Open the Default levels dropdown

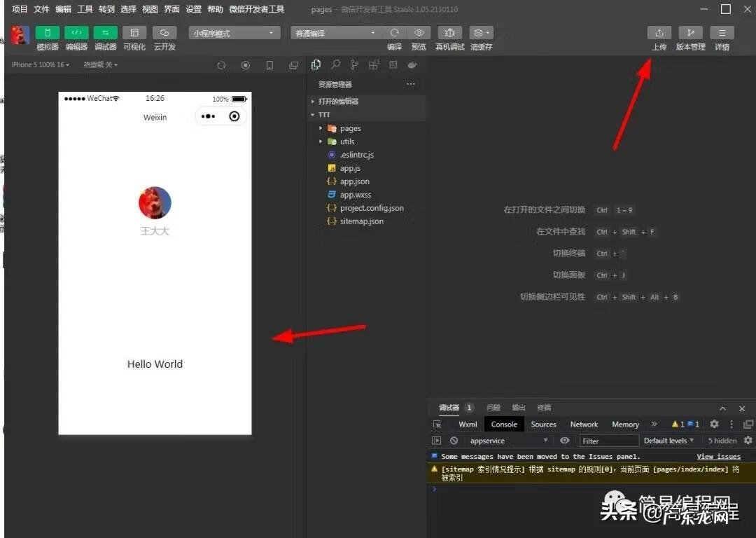click(668, 441)
